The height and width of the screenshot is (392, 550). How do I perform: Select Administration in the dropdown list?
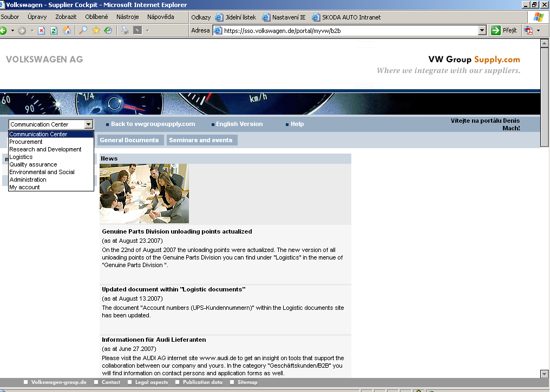point(51,180)
